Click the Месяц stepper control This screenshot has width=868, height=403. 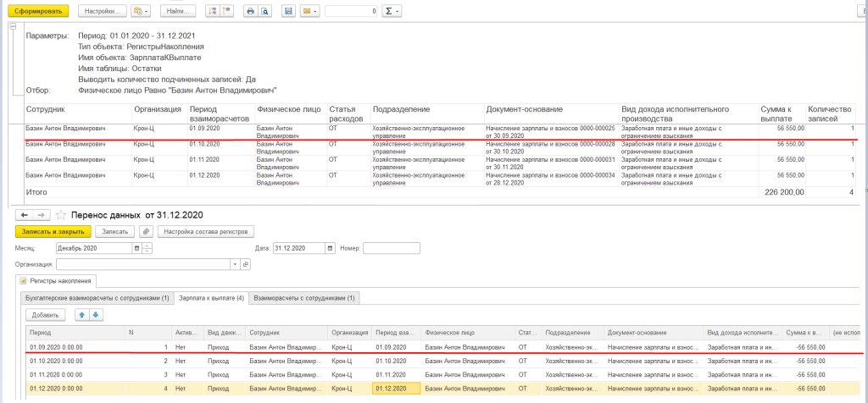147,248
